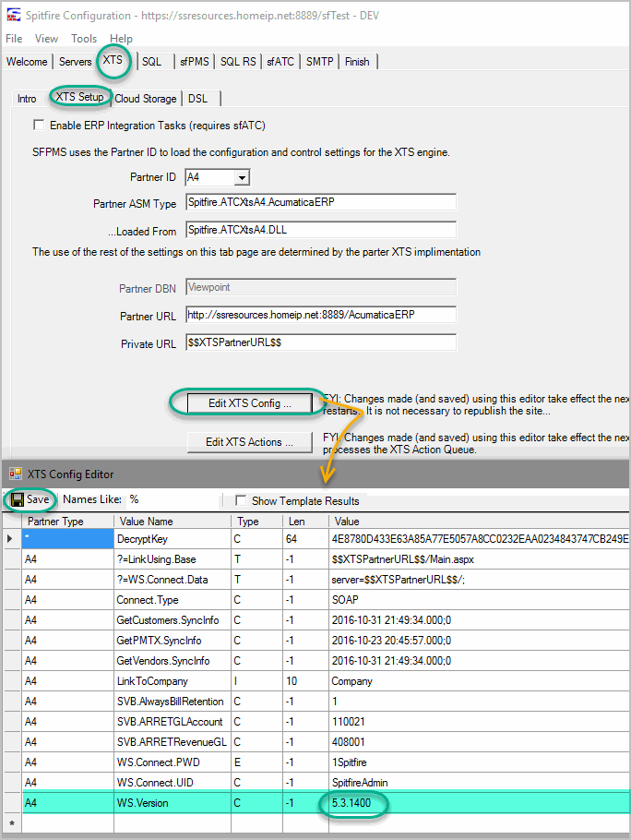631x840 pixels.
Task: Click the Spitfire app icon in title bar
Action: tap(14, 15)
